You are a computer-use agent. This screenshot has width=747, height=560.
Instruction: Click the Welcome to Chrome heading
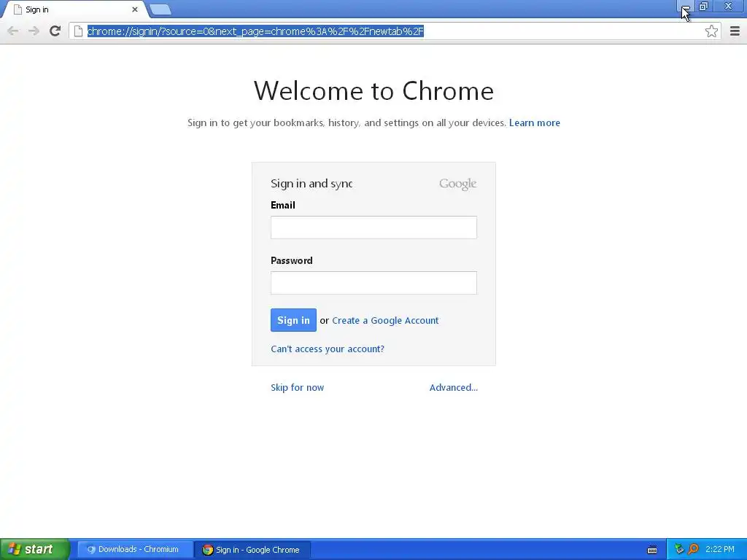(373, 90)
